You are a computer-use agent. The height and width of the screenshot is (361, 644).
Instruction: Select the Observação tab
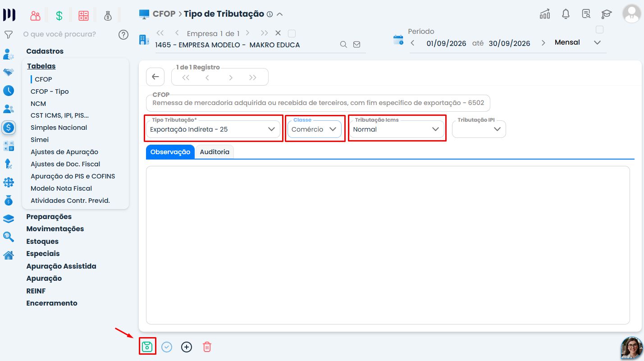tap(170, 152)
